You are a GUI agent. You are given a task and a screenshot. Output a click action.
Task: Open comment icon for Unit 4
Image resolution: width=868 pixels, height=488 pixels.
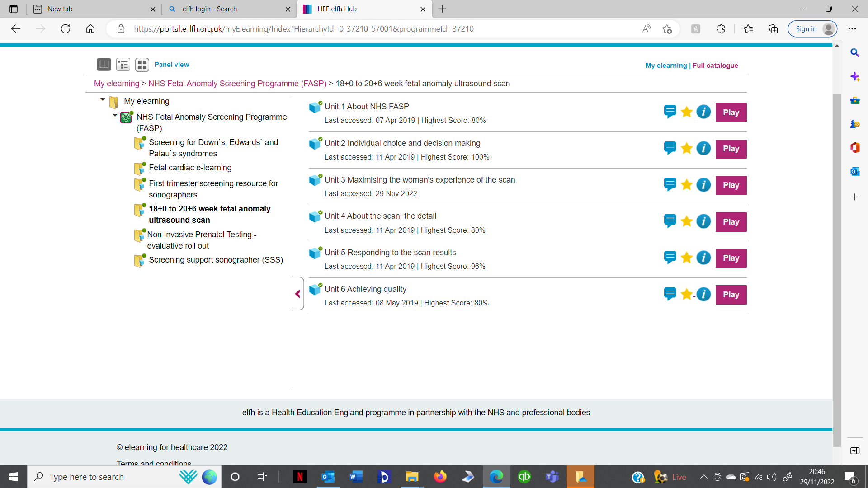(x=670, y=221)
